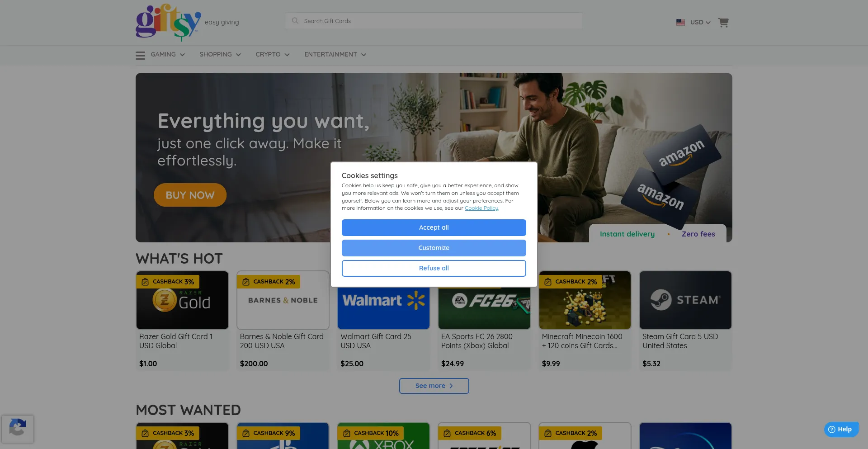Image resolution: width=868 pixels, height=449 pixels.
Task: Click the $5.32 price
Action: [x=651, y=364]
